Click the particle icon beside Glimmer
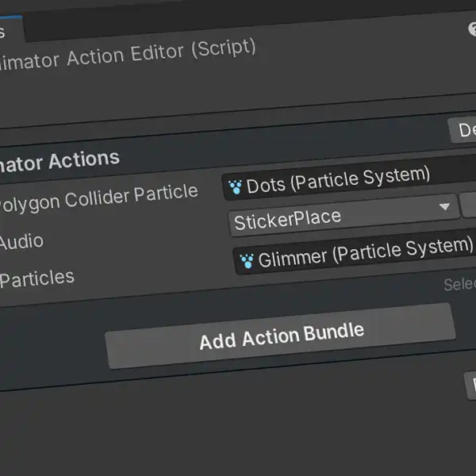This screenshot has height=476, width=476. click(x=247, y=261)
